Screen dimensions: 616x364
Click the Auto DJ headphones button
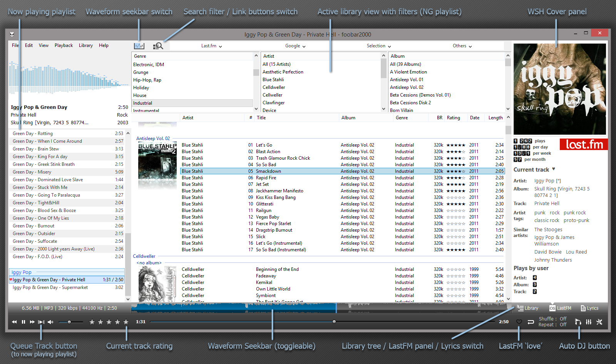click(x=578, y=322)
